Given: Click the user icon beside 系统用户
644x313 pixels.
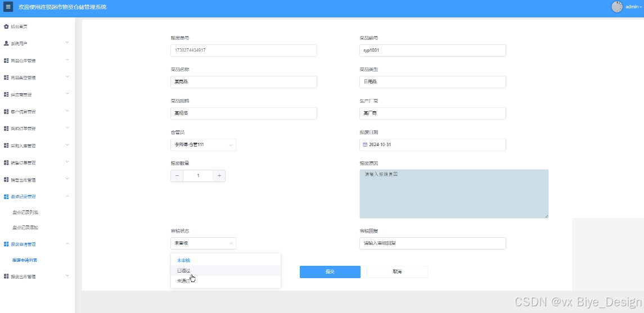Looking at the screenshot, I should (x=6, y=43).
